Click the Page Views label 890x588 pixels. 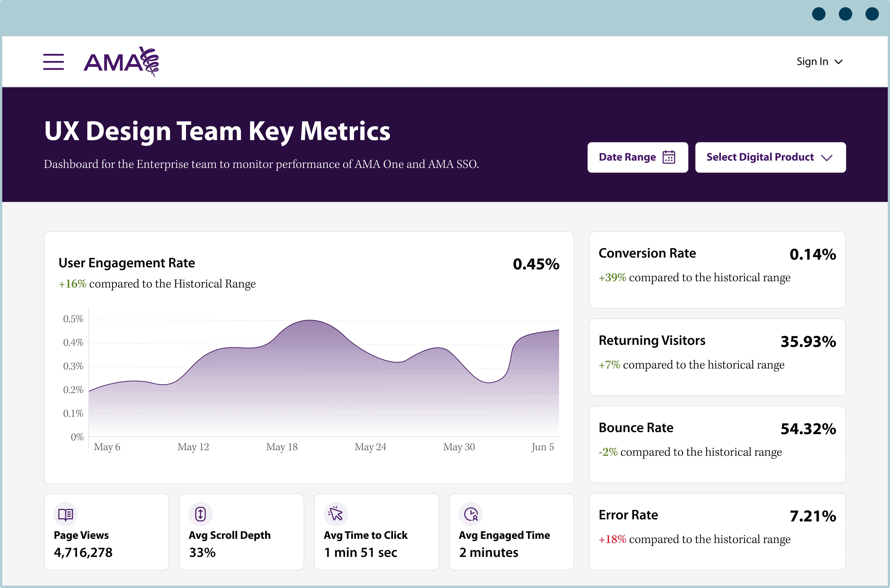81,535
